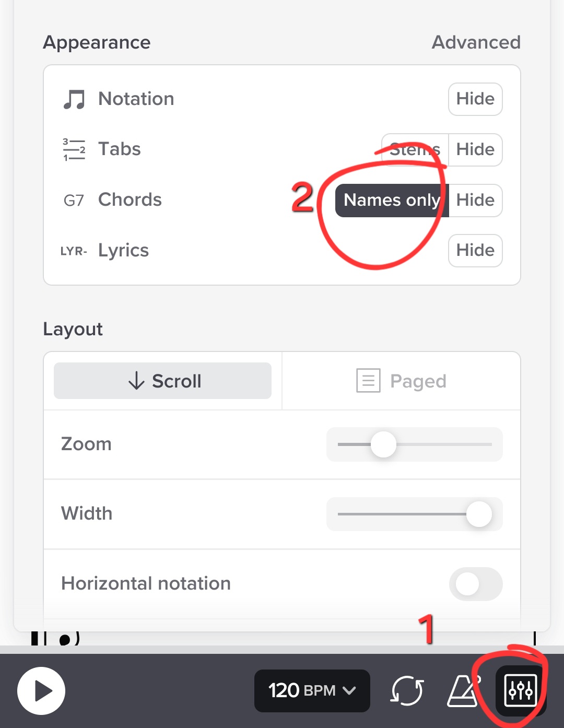Open the mixer settings icon in the toolbar

[x=520, y=690]
